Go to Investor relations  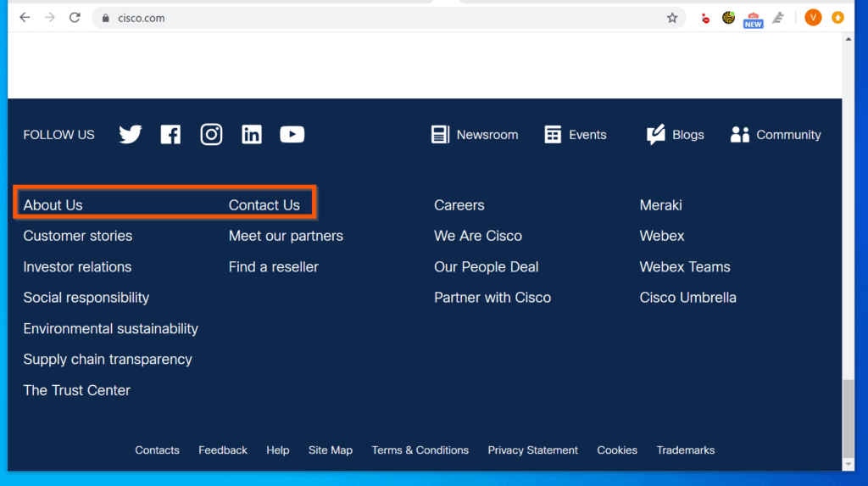(77, 266)
